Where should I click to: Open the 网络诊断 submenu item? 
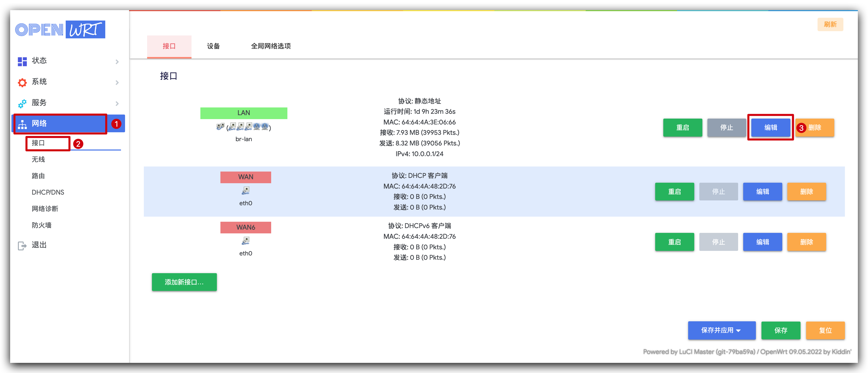click(x=45, y=209)
